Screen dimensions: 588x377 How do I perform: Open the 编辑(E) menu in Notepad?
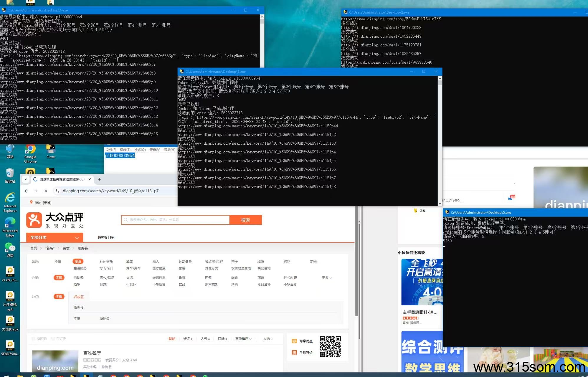[x=125, y=150]
